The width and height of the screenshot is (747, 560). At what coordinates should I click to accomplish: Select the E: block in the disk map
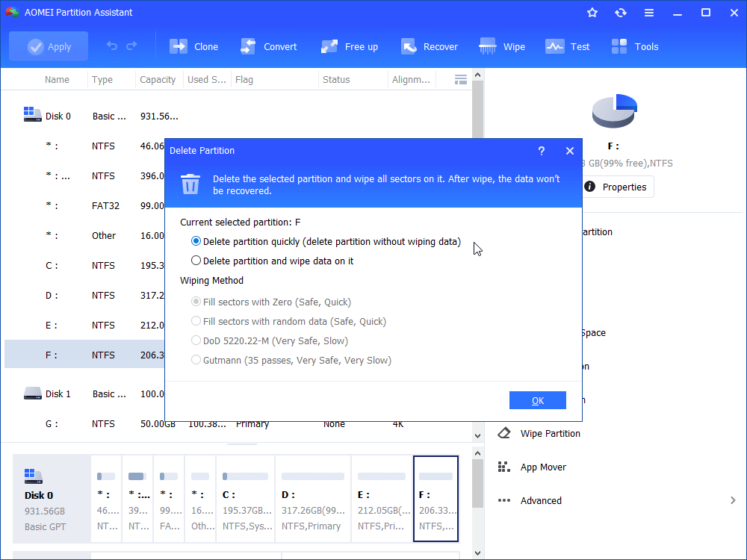pyautogui.click(x=382, y=499)
